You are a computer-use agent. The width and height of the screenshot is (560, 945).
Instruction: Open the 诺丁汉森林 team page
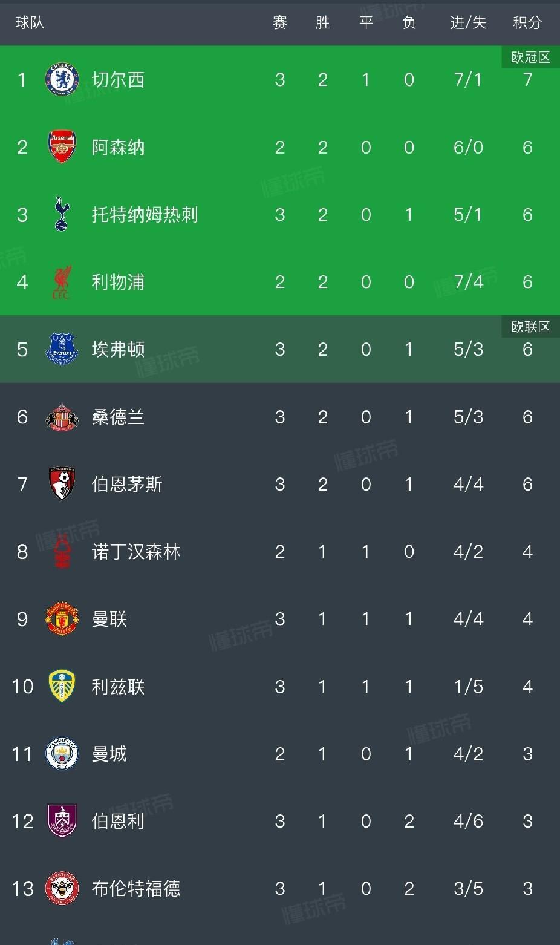click(136, 552)
